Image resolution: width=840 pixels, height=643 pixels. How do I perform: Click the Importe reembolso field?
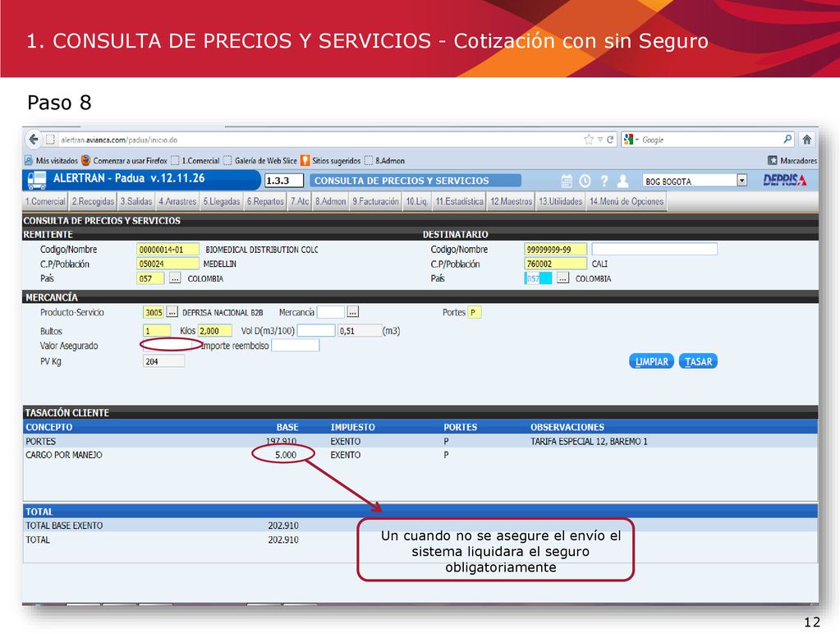pos(296,346)
